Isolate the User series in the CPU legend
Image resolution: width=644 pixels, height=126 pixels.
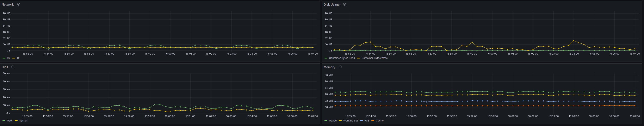pos(10,120)
